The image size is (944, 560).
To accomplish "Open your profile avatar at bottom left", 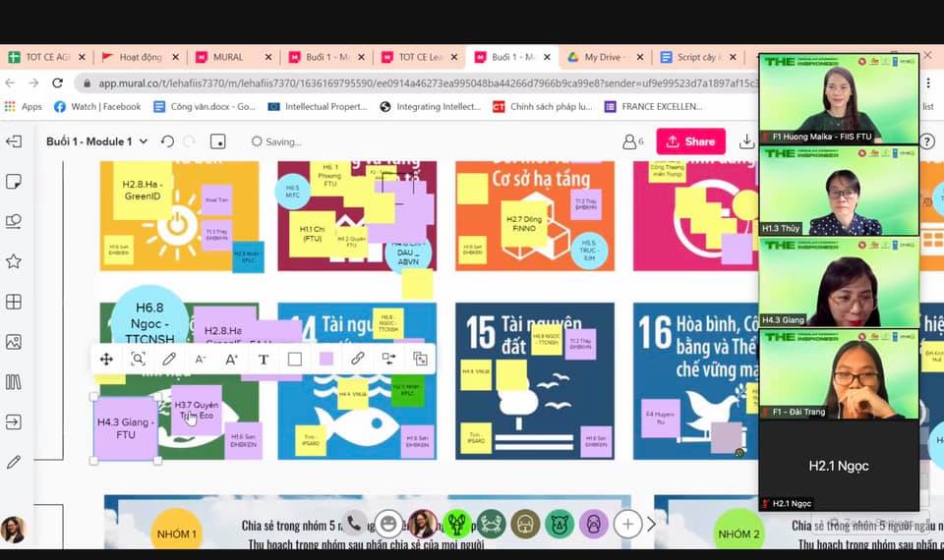I will click(x=13, y=530).
